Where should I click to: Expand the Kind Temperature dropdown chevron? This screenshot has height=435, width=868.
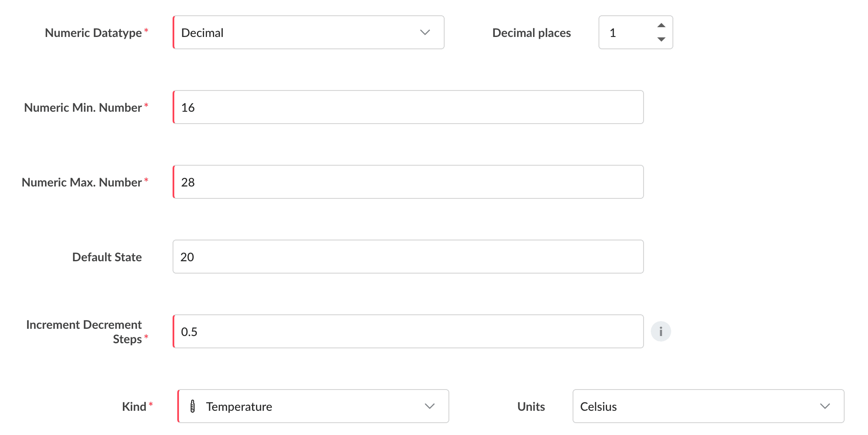tap(429, 406)
